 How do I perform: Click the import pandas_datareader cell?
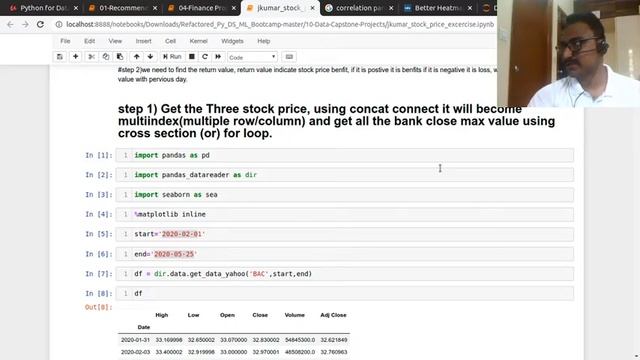[344, 175]
